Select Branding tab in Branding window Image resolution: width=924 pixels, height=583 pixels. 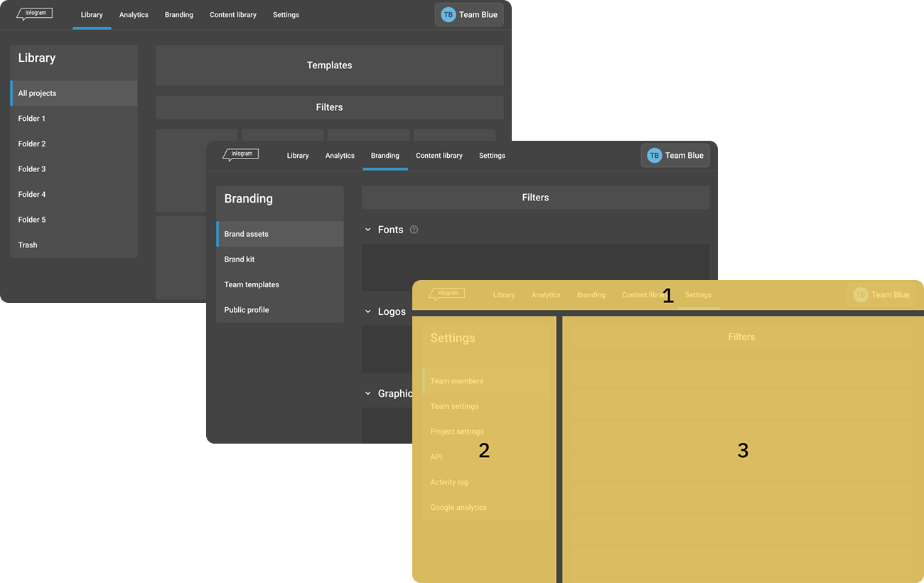click(x=385, y=156)
